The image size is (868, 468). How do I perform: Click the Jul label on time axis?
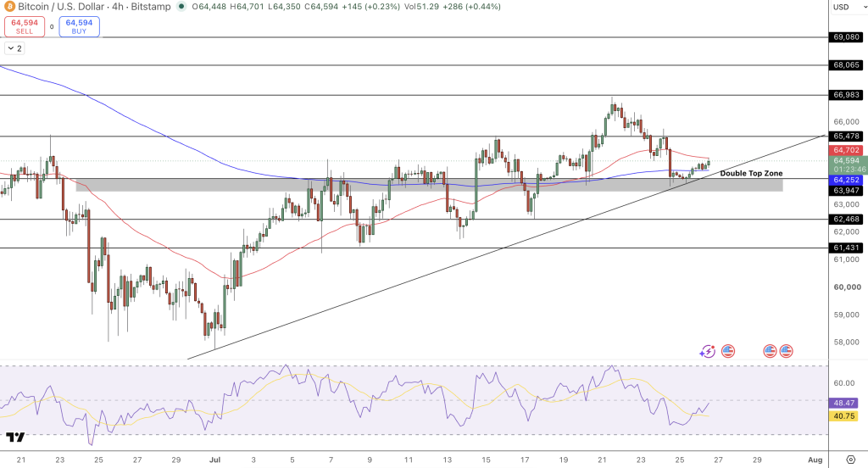tap(214, 460)
